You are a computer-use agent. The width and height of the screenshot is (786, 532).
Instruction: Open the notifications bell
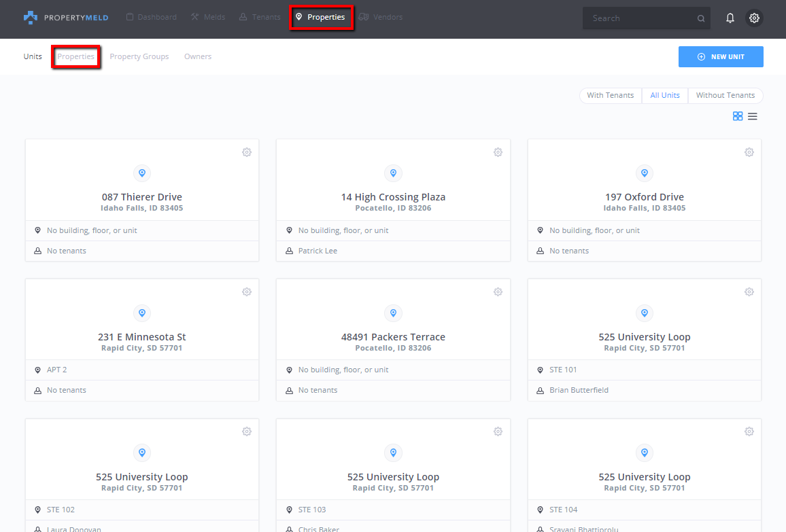click(730, 18)
